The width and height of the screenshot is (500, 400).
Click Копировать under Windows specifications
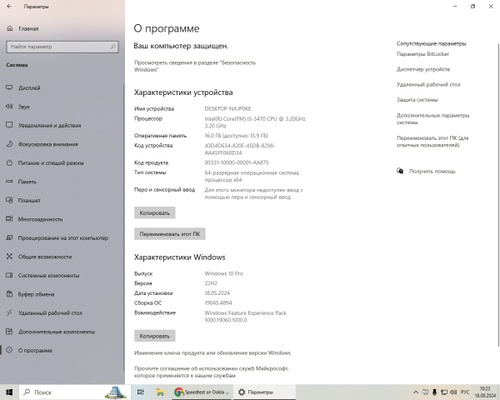click(x=155, y=336)
